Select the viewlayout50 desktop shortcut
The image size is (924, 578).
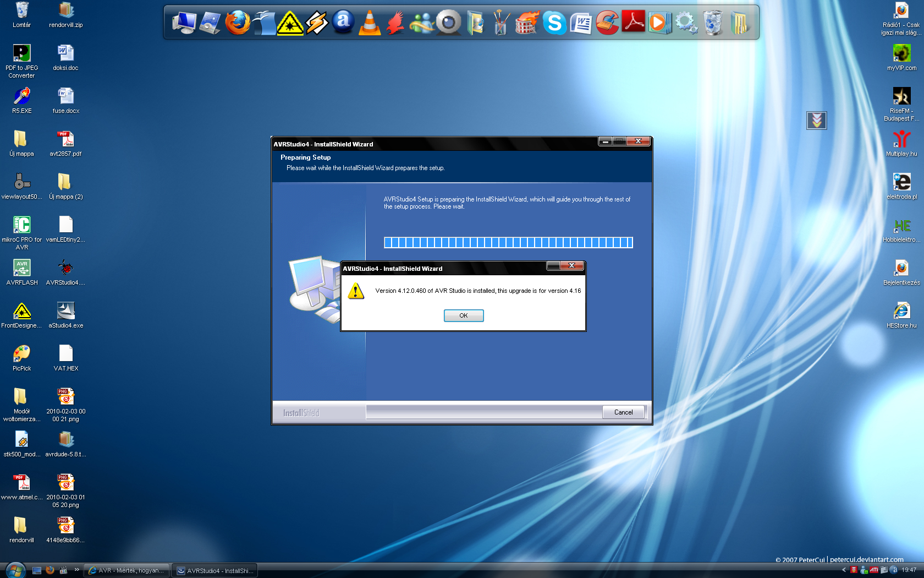[22, 187]
